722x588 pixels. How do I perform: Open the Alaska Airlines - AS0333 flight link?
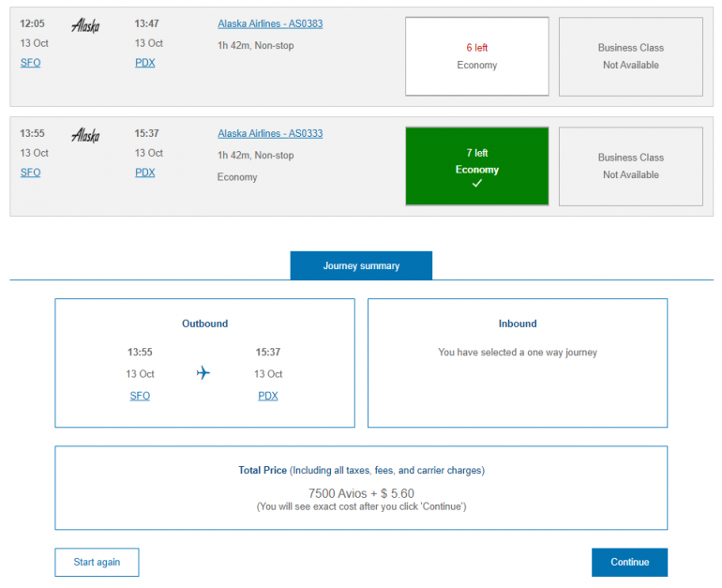pos(270,133)
